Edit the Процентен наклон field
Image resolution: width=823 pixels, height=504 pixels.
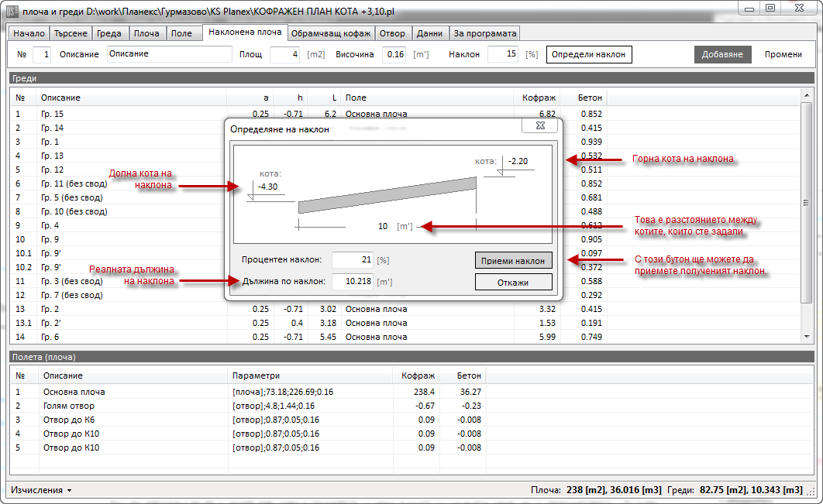pos(353,260)
